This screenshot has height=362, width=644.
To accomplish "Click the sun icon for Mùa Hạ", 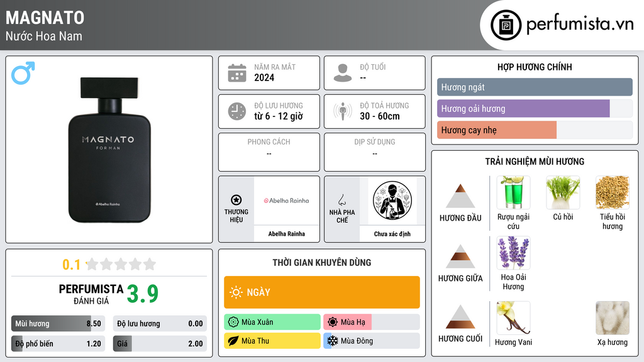I will point(333,322).
